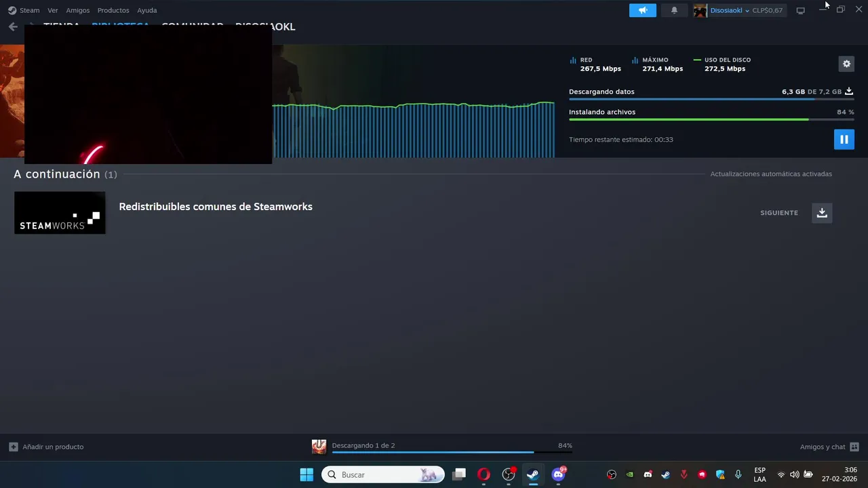
Task: Open Task View on the taskbar
Action: (459, 474)
